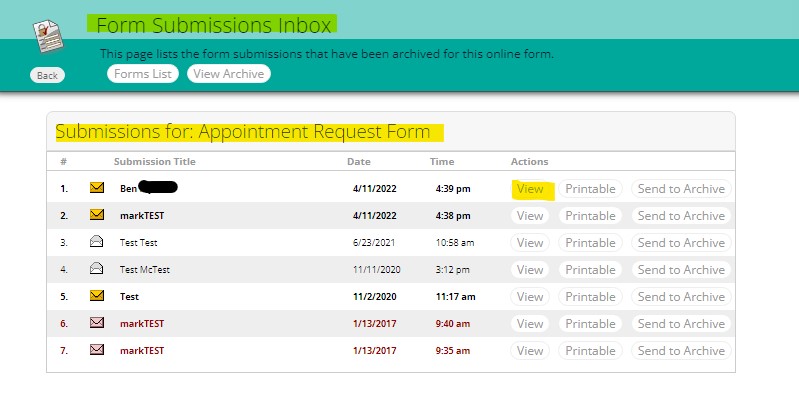Send markTEST 4:38 pm submission to archive
Image resolution: width=799 pixels, height=402 pixels.
(681, 216)
